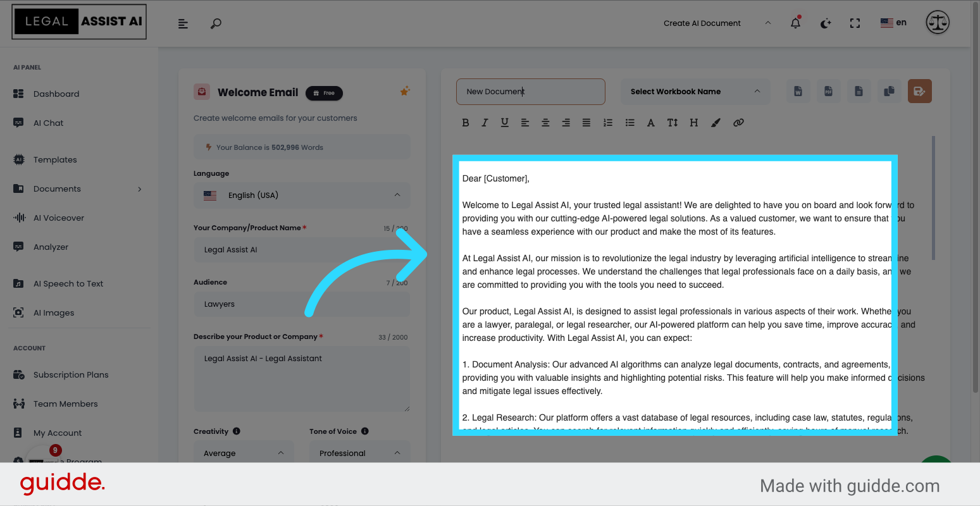Insert a hyperlink
This screenshot has width=980, height=506.
coord(738,123)
